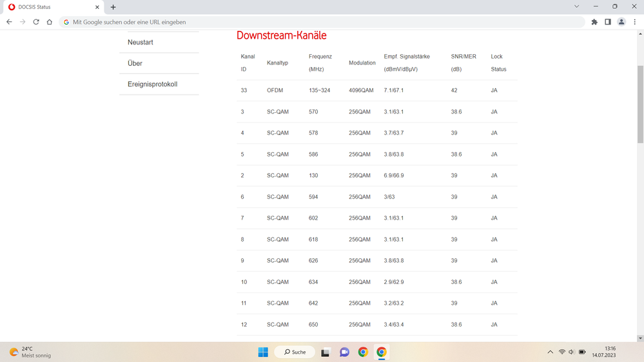Image resolution: width=644 pixels, height=362 pixels.
Task: Click the Empf. Signalstärke column header
Action: [x=407, y=62]
